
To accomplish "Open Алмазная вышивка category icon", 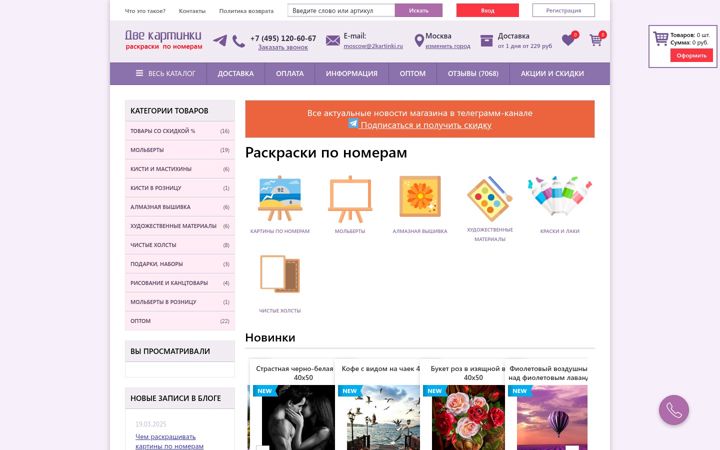I will click(420, 197).
